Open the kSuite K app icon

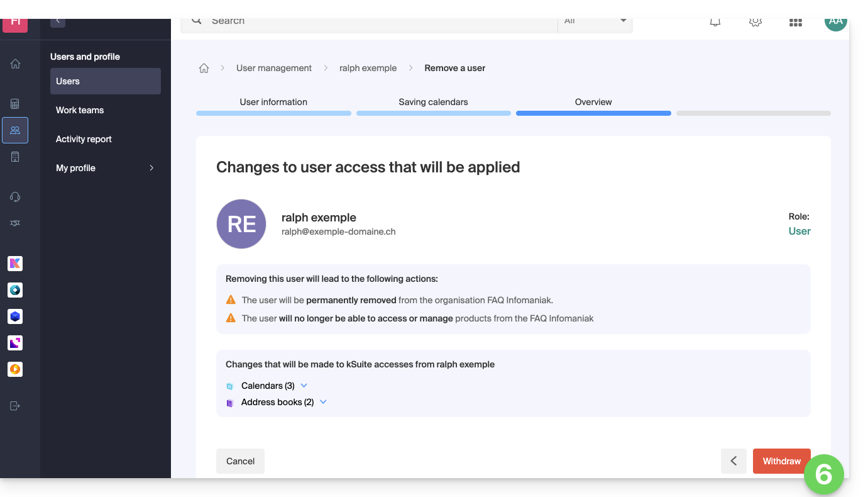tap(15, 264)
